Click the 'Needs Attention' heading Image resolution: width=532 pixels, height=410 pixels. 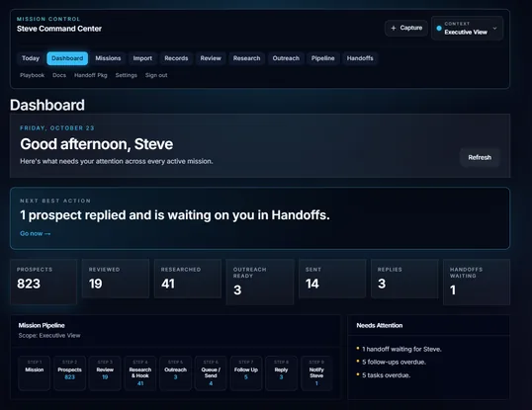point(380,325)
